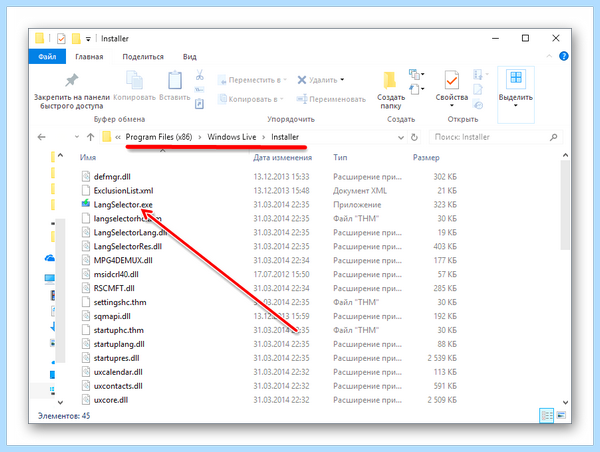Screen dimensions: 600x452
Task: Click the Pin to Quick access icon
Action: coord(72,80)
